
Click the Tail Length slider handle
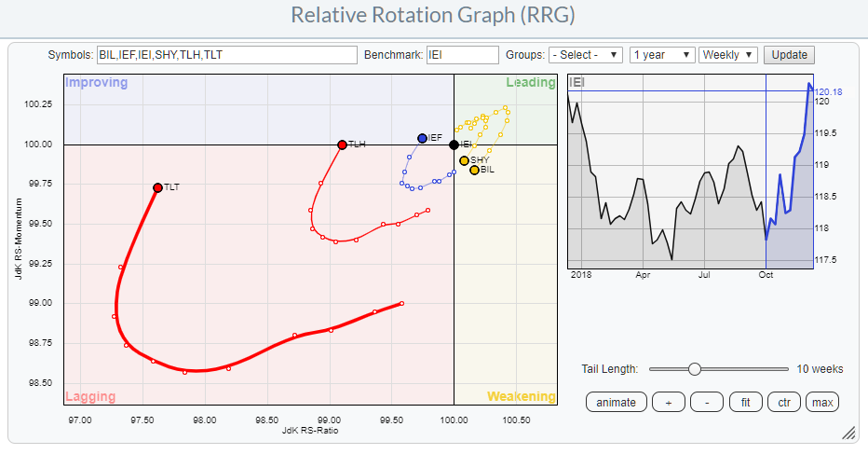(x=694, y=369)
